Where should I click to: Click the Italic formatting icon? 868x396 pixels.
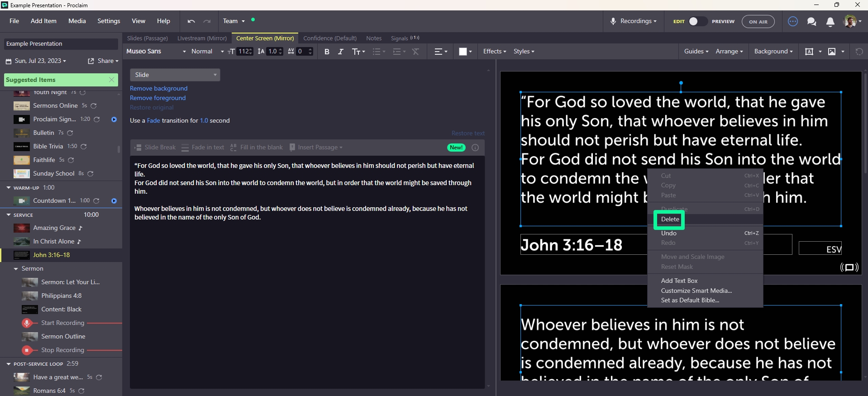coord(341,52)
